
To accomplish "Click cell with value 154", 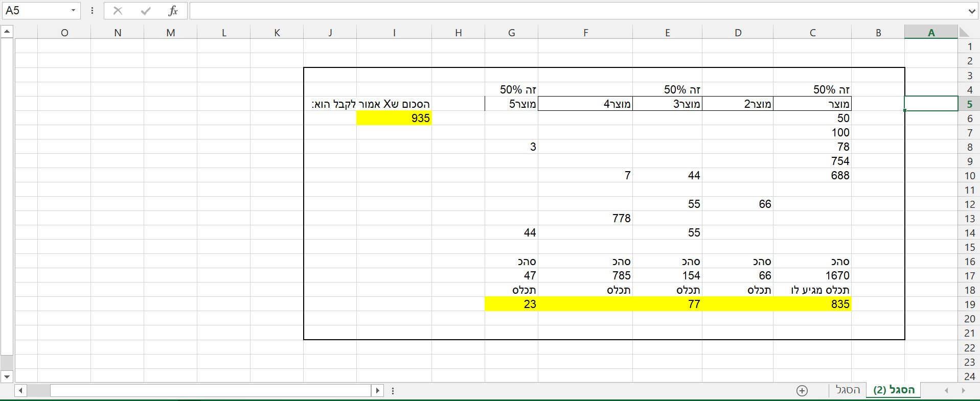I will point(667,275).
